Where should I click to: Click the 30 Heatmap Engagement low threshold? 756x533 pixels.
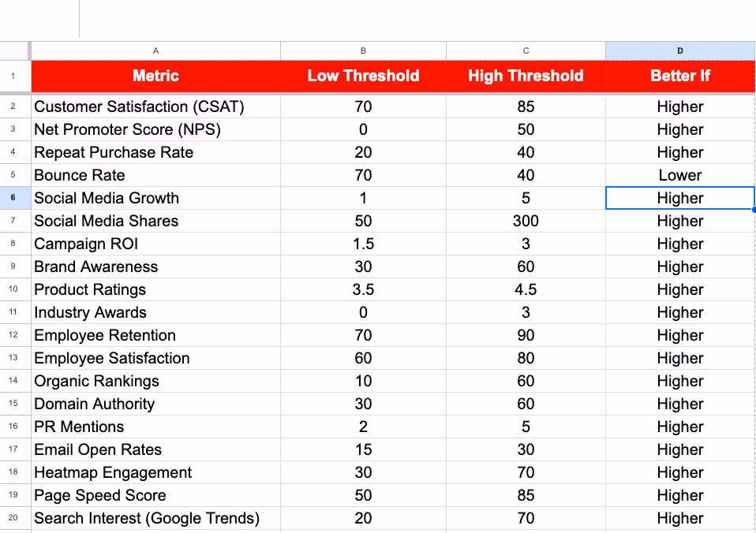point(364,473)
